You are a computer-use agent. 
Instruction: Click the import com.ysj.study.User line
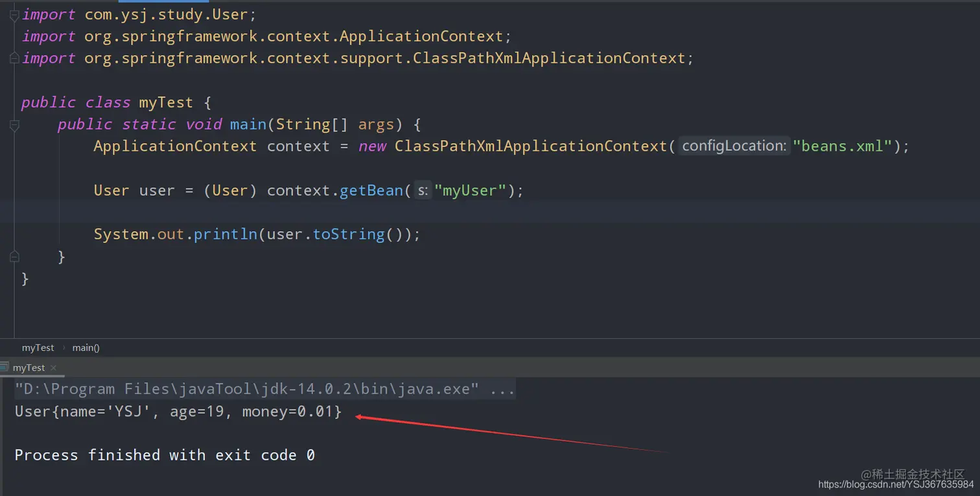139,14
